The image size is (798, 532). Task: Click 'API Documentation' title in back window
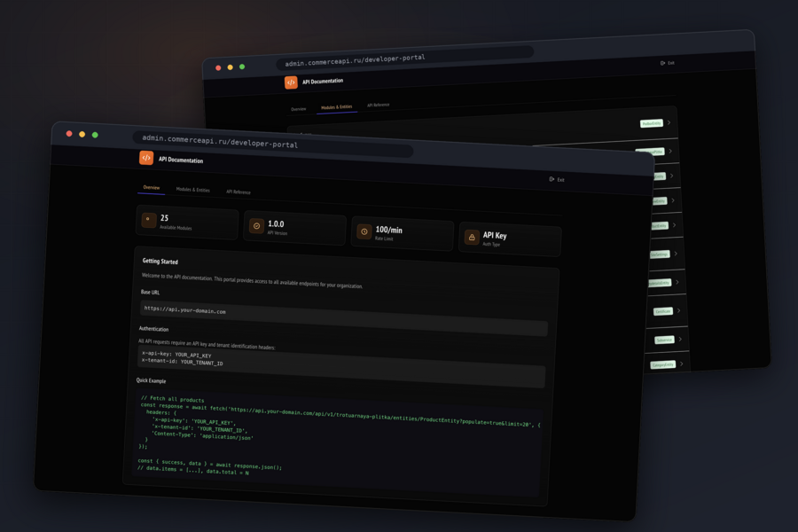point(323,81)
